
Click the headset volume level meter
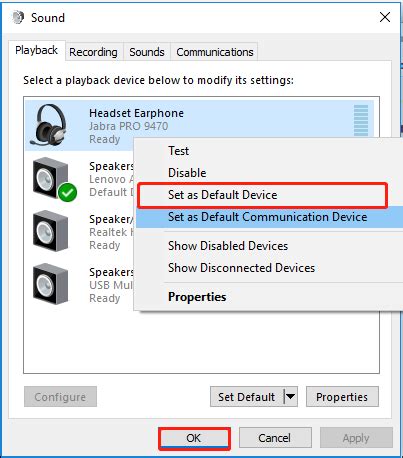(x=361, y=120)
